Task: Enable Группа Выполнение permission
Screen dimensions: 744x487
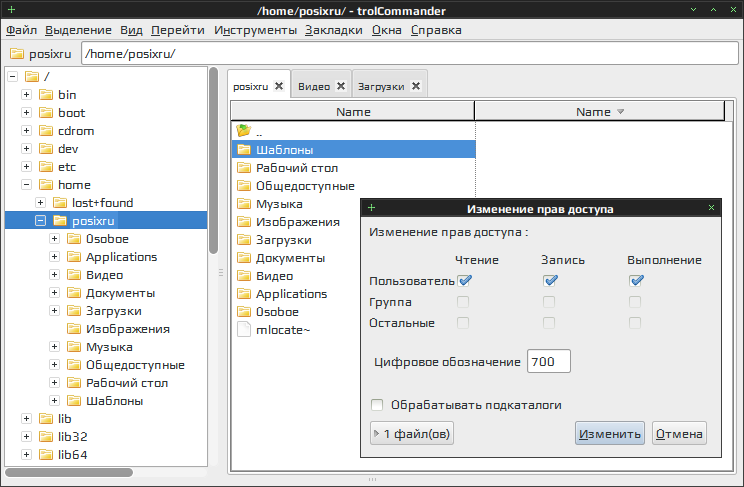Action: pyautogui.click(x=635, y=302)
